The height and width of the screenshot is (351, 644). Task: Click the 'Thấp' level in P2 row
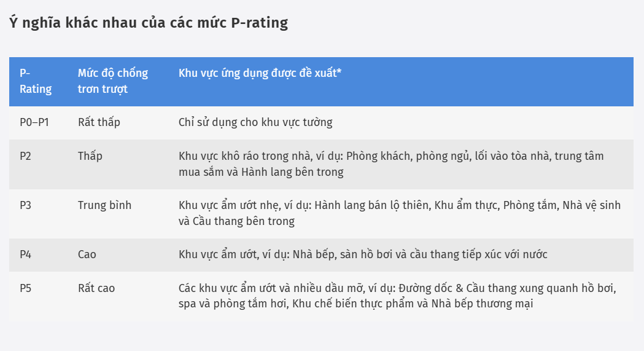[90, 156]
